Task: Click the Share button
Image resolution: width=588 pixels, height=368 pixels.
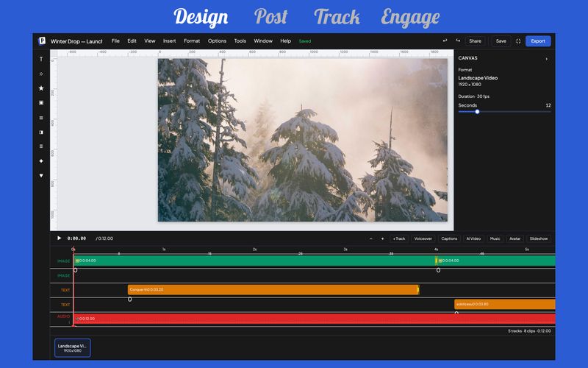Action: (x=475, y=41)
